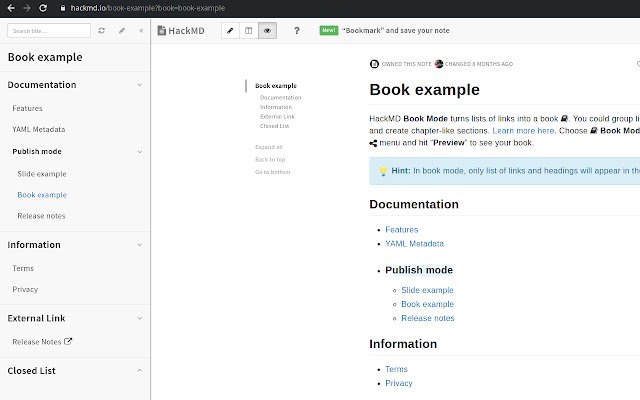Jump to Book example in table of contents
Viewport: 640px width, 400px height.
click(x=276, y=86)
